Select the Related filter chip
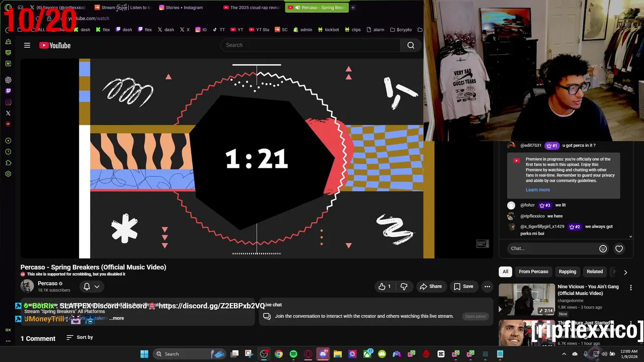Image resolution: width=644 pixels, height=362 pixels. click(594, 272)
